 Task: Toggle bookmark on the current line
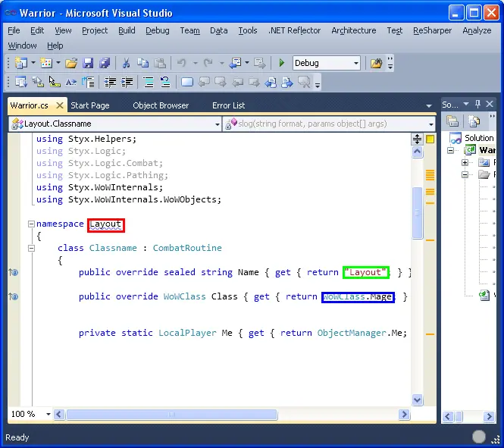coord(187,83)
